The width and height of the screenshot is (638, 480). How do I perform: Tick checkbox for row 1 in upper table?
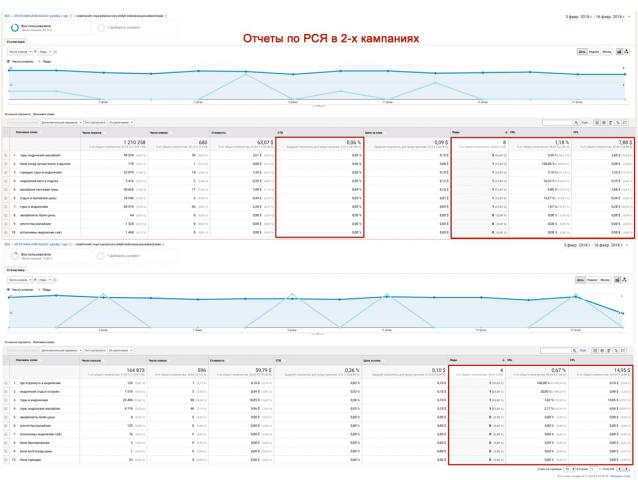click(x=6, y=155)
